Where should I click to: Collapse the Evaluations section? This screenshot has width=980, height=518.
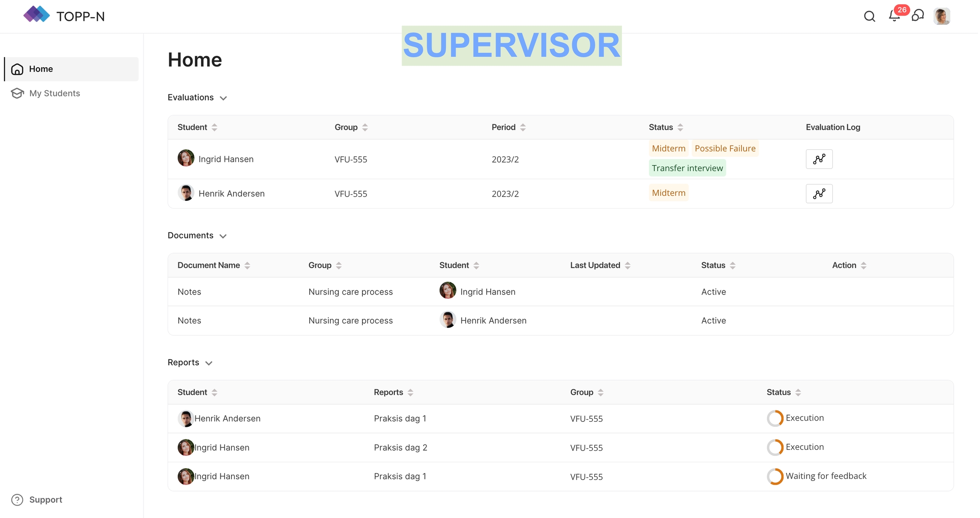tap(223, 98)
